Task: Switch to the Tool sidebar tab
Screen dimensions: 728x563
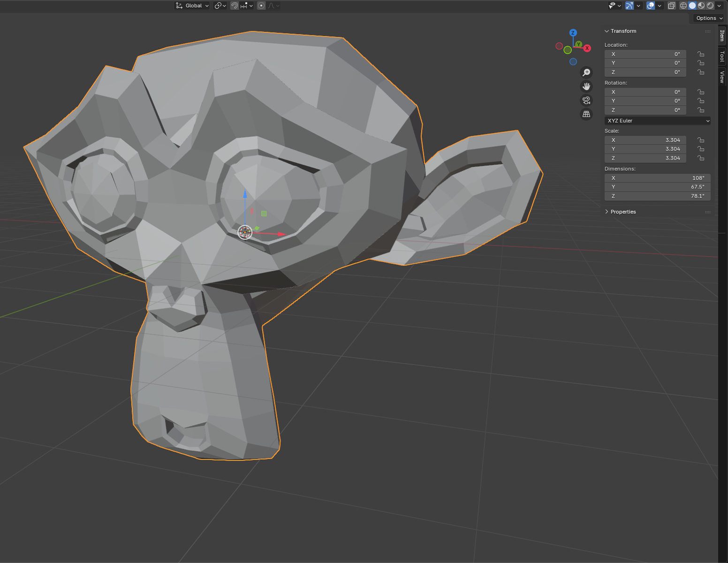Action: point(722,57)
